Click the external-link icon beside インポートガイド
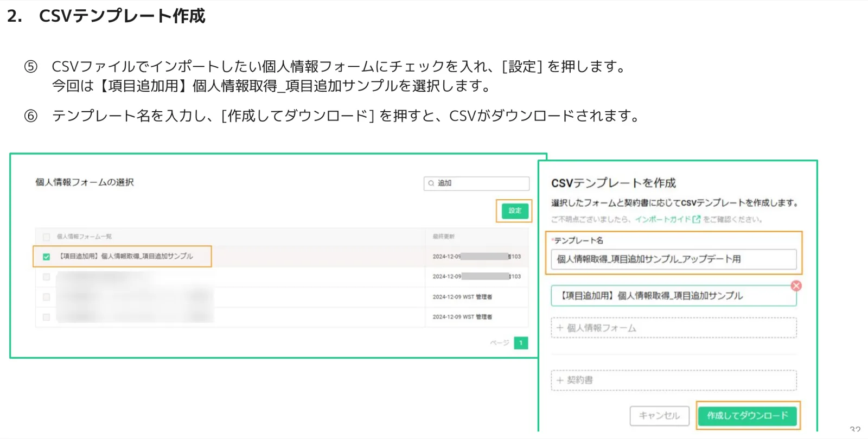This screenshot has height=439, width=868. (x=697, y=219)
